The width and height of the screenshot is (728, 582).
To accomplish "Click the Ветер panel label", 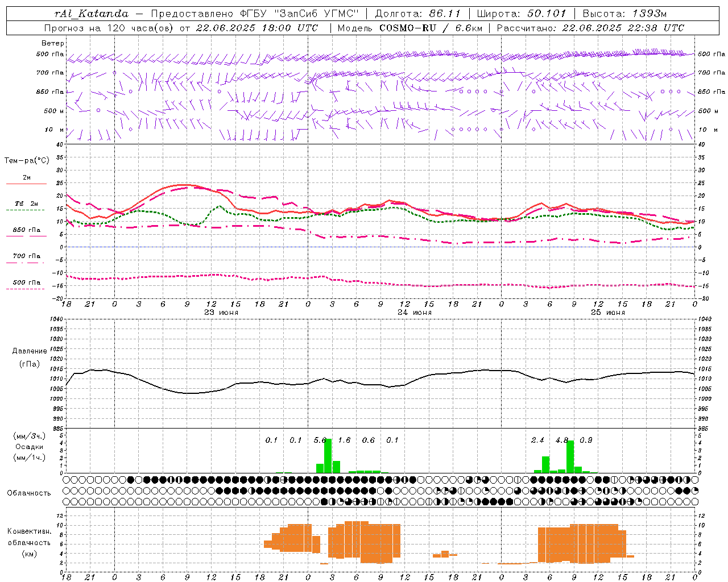I will pos(53,43).
